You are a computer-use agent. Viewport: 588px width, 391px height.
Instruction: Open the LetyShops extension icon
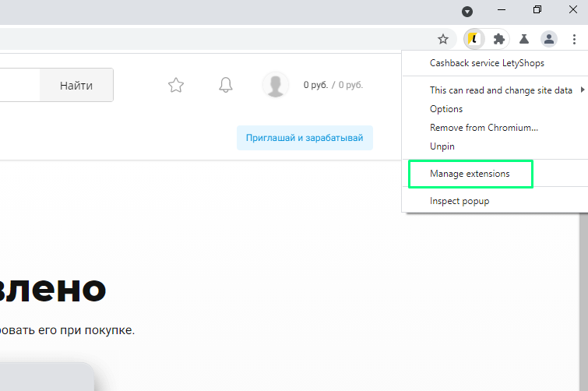[474, 39]
